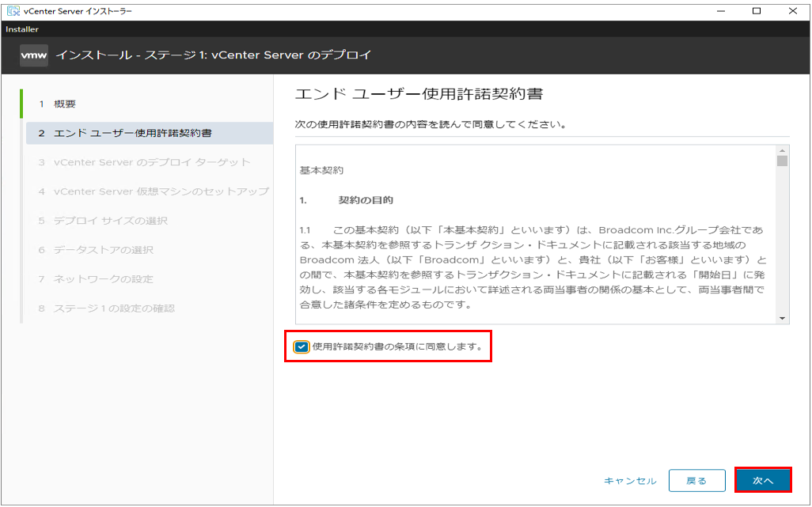This screenshot has height=507, width=812.
Task: Select step 8 ステージ 1 の設定の確認
Action: pyautogui.click(x=149, y=308)
